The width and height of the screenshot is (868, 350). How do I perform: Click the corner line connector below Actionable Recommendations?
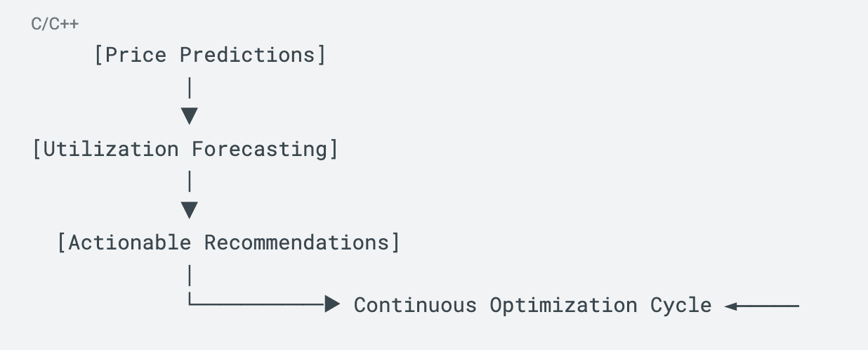(x=191, y=301)
